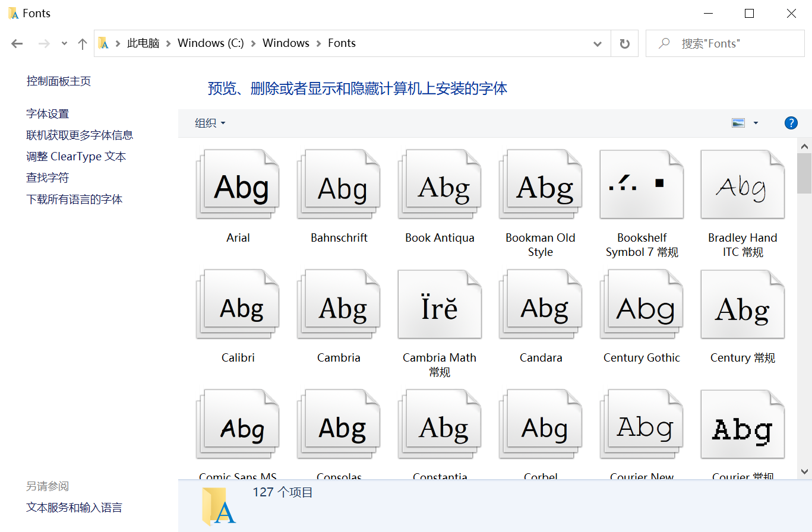Image resolution: width=812 pixels, height=532 pixels.
Task: Select the Cambria font family icon
Action: coord(339,305)
